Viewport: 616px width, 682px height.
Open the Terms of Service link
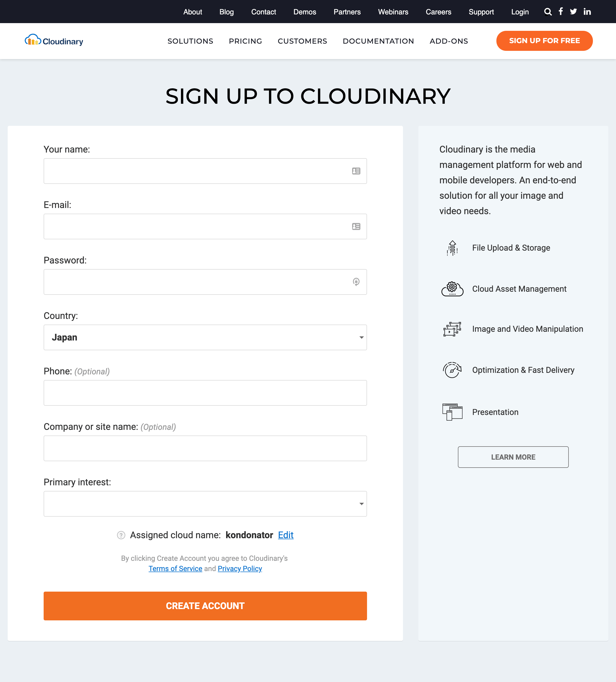[175, 569]
